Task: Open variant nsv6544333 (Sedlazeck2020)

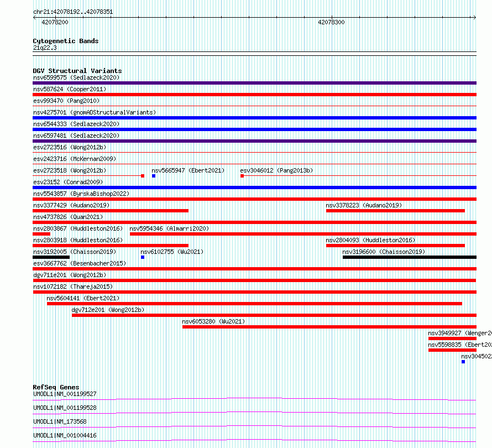Action: [76, 124]
